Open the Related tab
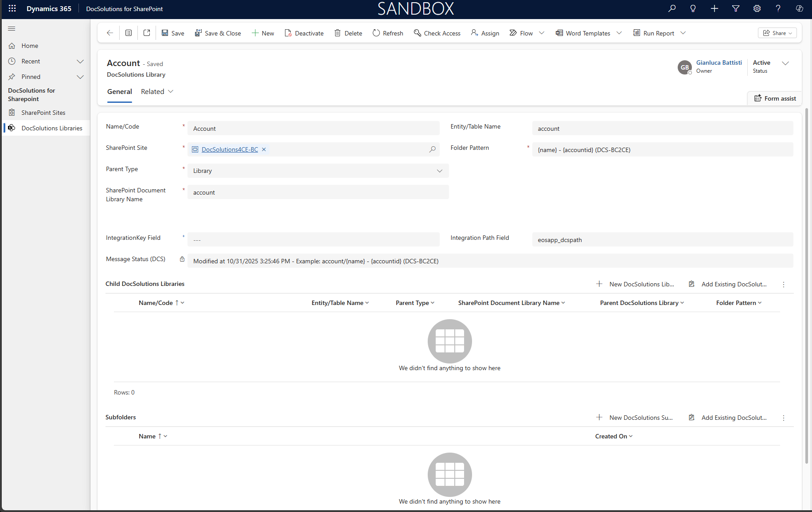812x512 pixels. point(157,91)
